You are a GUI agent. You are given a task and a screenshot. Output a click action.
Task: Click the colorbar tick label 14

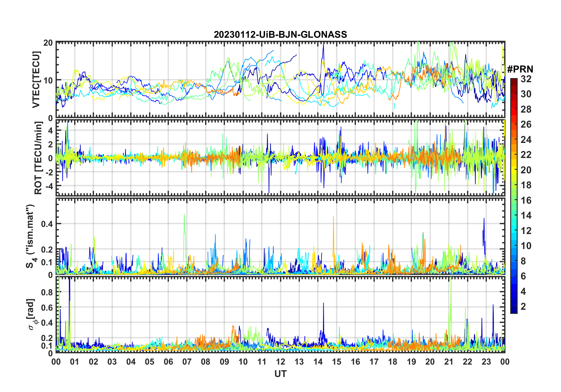(526, 215)
